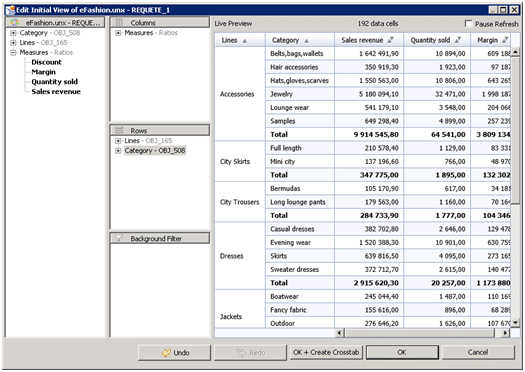Select the Quantity sold measure in tree
The image size is (525, 372).
point(54,82)
